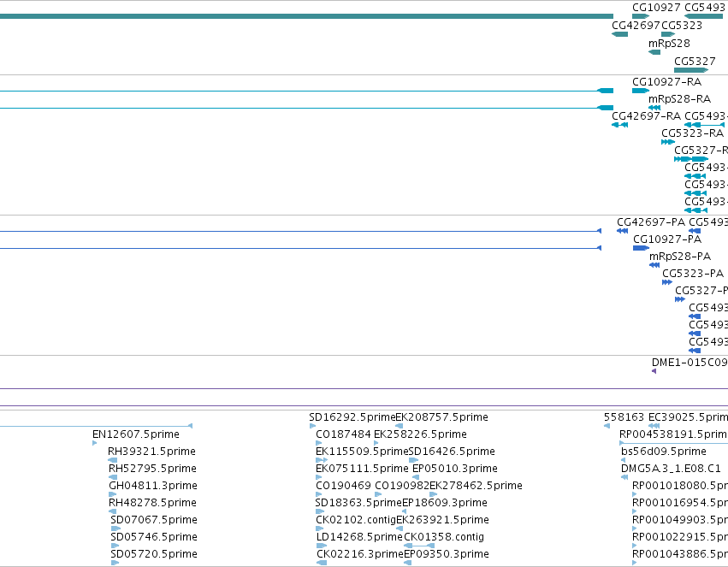Open protein mRpS28-PA label
728x567 pixels.
tap(680, 257)
